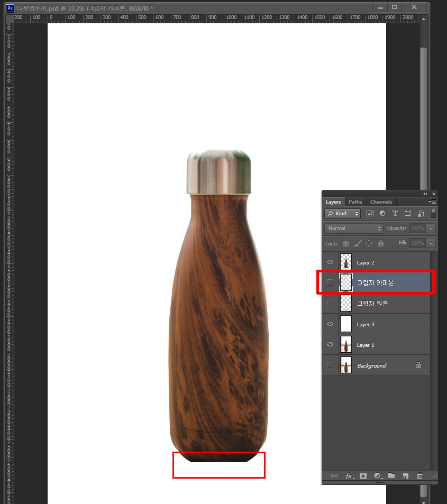Filter layers by smart object icon
The width and height of the screenshot is (447, 504).
(421, 214)
